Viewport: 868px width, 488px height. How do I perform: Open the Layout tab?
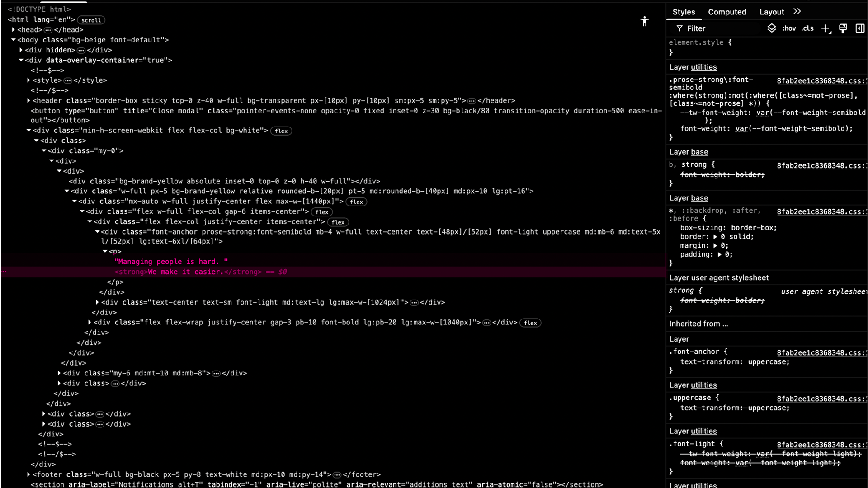(772, 12)
